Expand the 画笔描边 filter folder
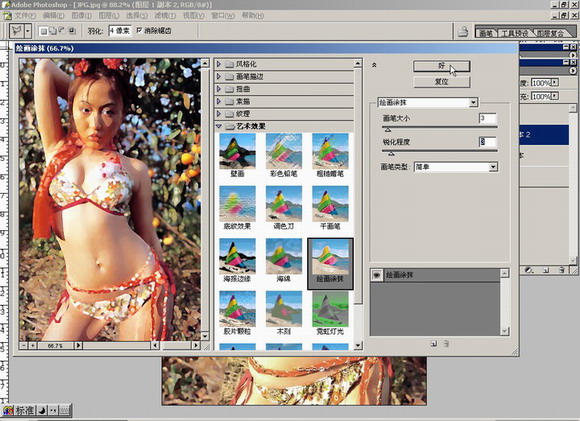This screenshot has height=421, width=580. click(x=218, y=77)
